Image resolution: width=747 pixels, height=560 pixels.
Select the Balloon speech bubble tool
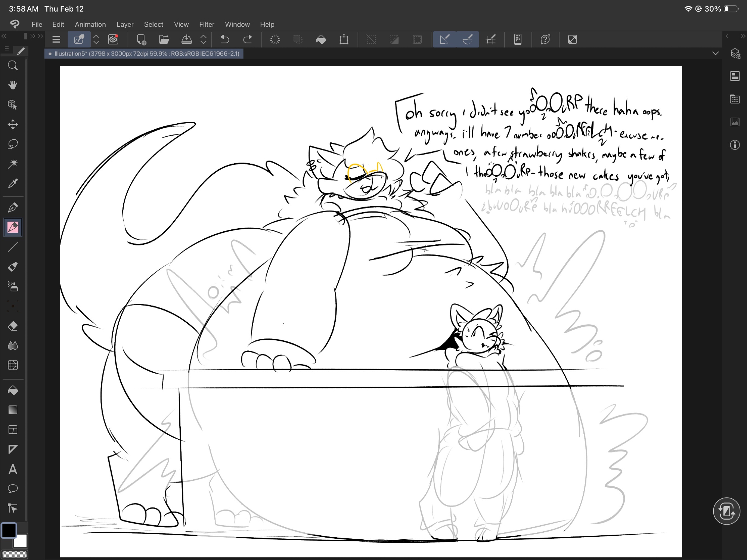[13, 489]
